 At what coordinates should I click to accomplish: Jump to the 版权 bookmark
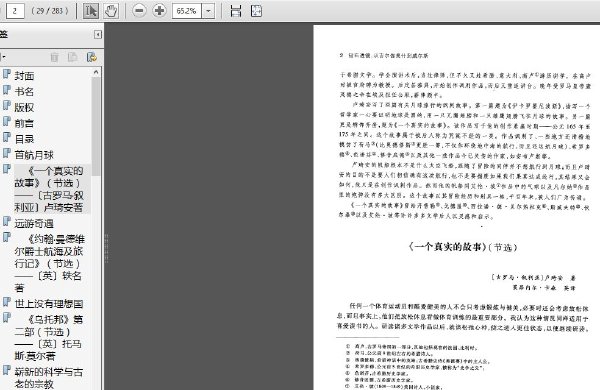click(24, 108)
